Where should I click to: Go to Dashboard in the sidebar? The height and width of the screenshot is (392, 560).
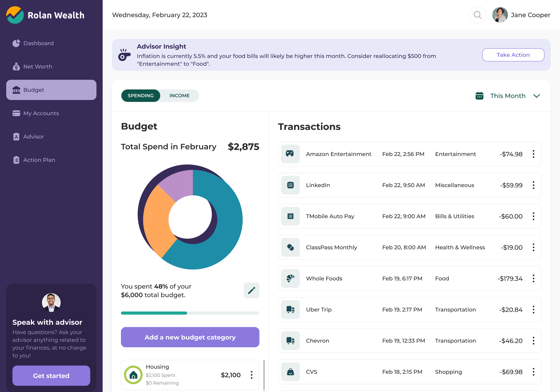(x=51, y=43)
